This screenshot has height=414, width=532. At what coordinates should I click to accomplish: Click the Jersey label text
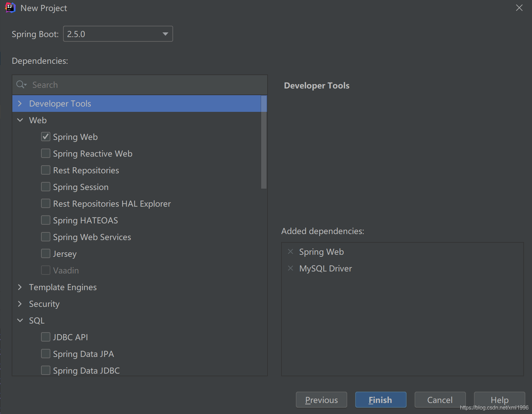(x=65, y=254)
